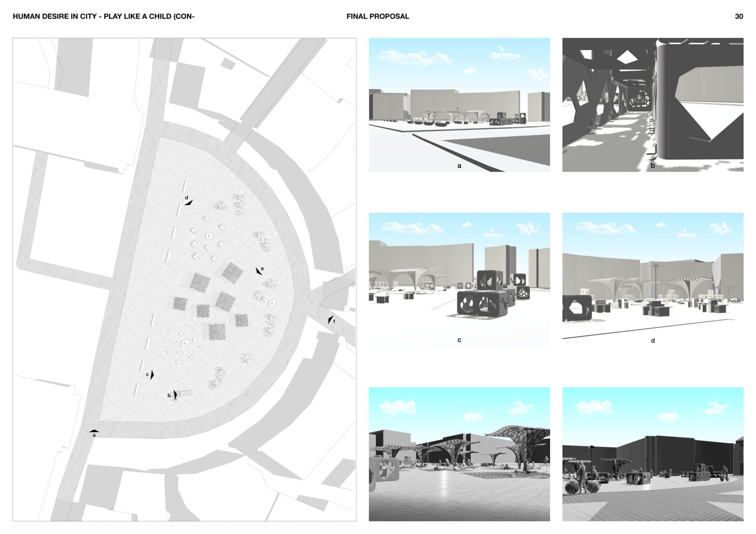Open rendered view thumbnail a
The height and width of the screenshot is (534, 756).
coord(459,105)
